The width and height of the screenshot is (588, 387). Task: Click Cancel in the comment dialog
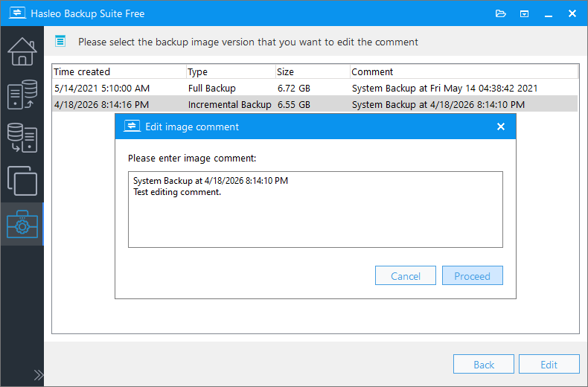click(x=406, y=275)
